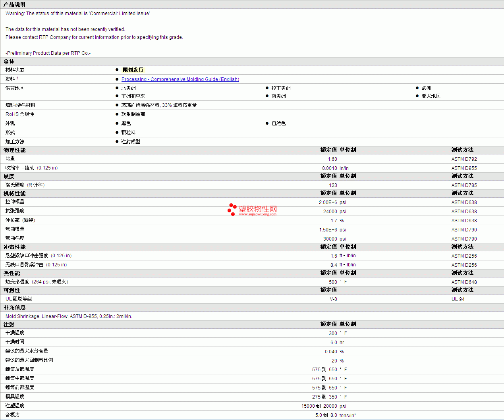Click tensile modulus value 2.00E+6
The image size is (504, 420).
(328, 202)
